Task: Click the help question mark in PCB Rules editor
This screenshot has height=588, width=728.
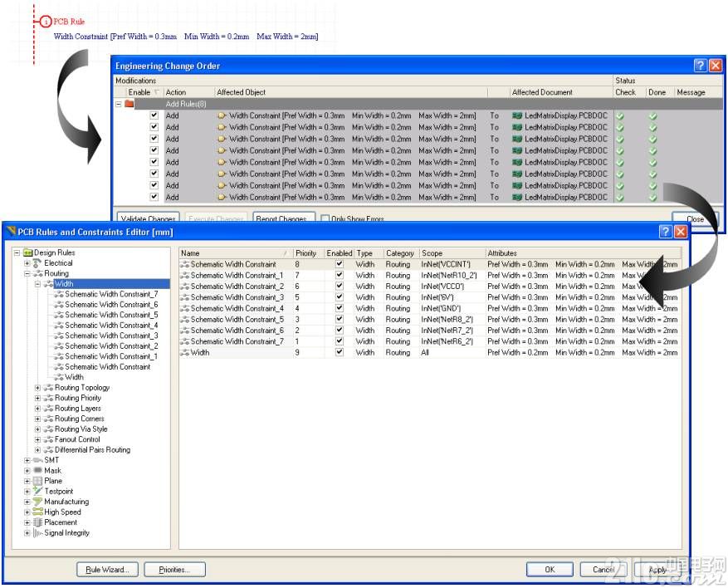Action: 666,232
